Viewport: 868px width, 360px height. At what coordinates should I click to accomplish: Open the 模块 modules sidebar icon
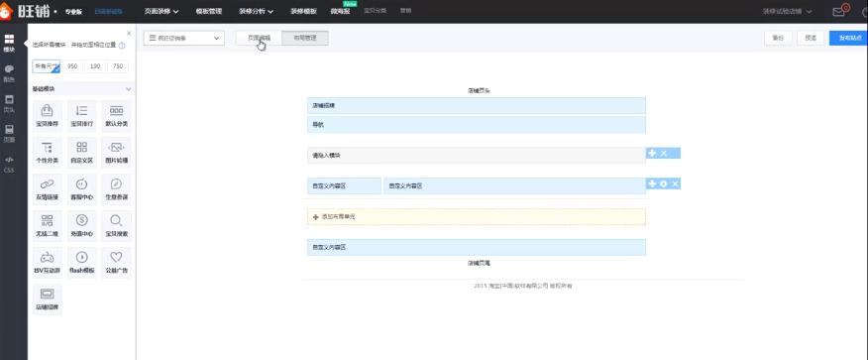coord(9,43)
